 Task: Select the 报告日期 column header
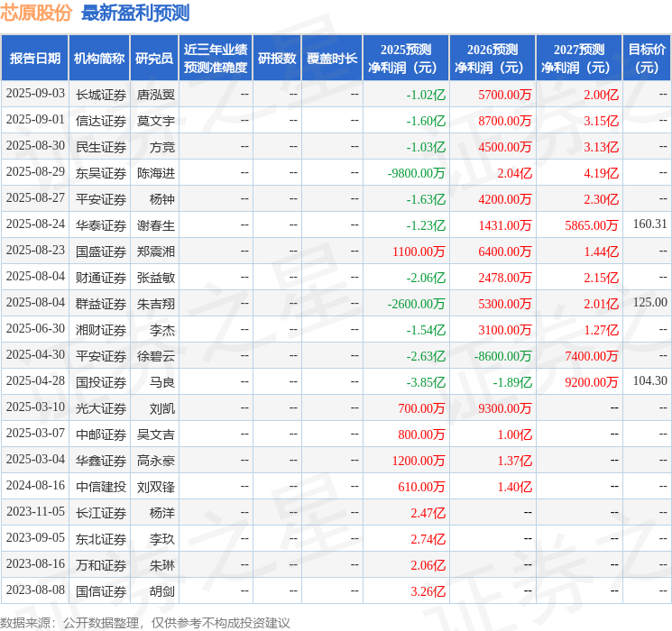pos(34,59)
